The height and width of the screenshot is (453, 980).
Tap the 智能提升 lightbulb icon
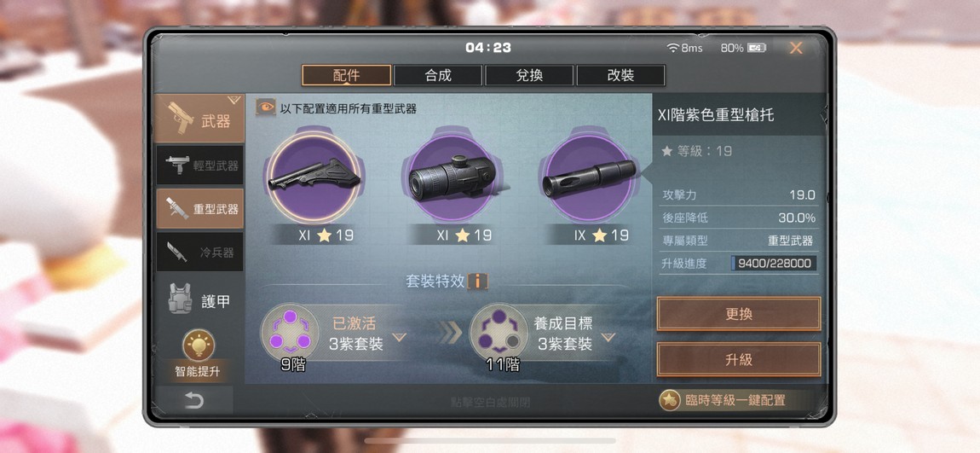click(x=199, y=346)
